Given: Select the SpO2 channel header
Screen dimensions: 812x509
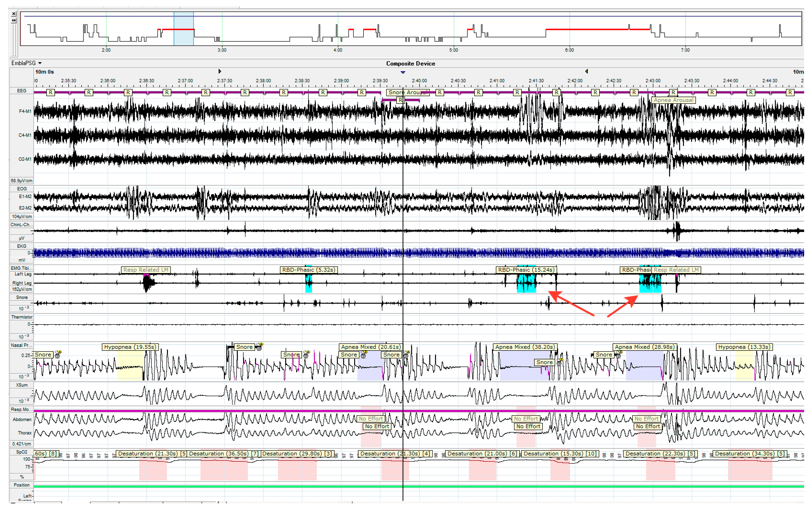Looking at the screenshot, I should coord(21,452).
